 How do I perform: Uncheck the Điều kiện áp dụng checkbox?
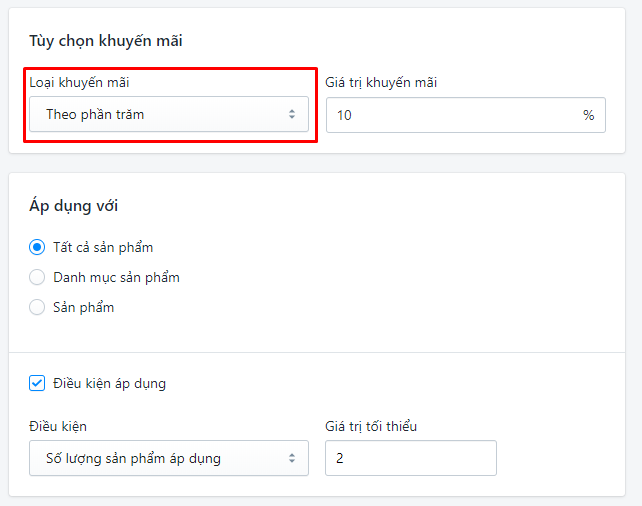[37, 384]
